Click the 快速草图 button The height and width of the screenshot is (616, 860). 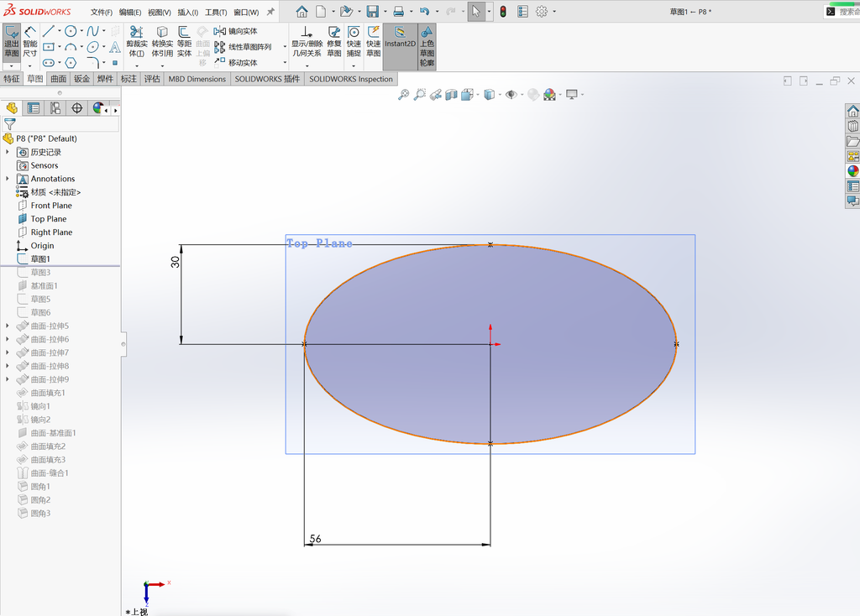pyautogui.click(x=374, y=42)
